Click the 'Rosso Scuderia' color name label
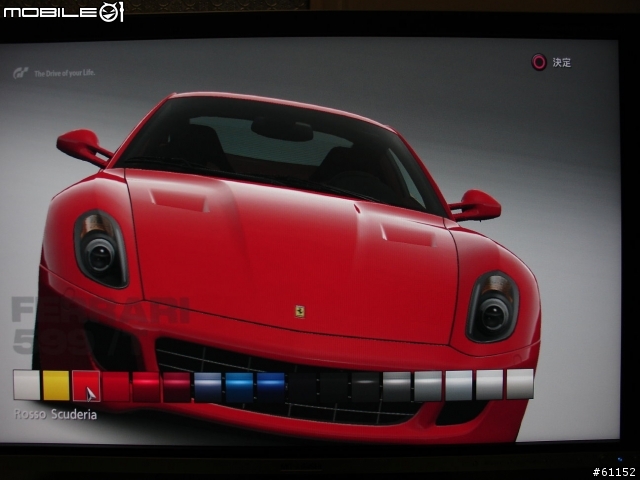 click(x=56, y=414)
